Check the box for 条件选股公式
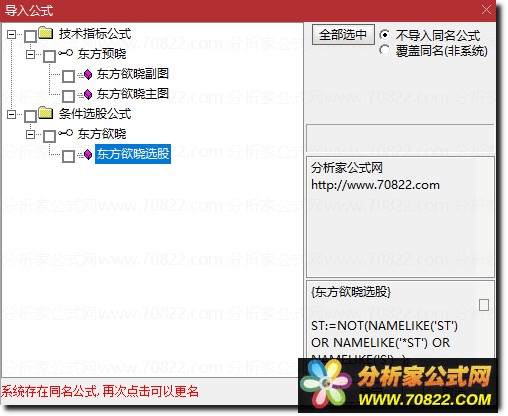508x416 pixels. pyautogui.click(x=30, y=116)
